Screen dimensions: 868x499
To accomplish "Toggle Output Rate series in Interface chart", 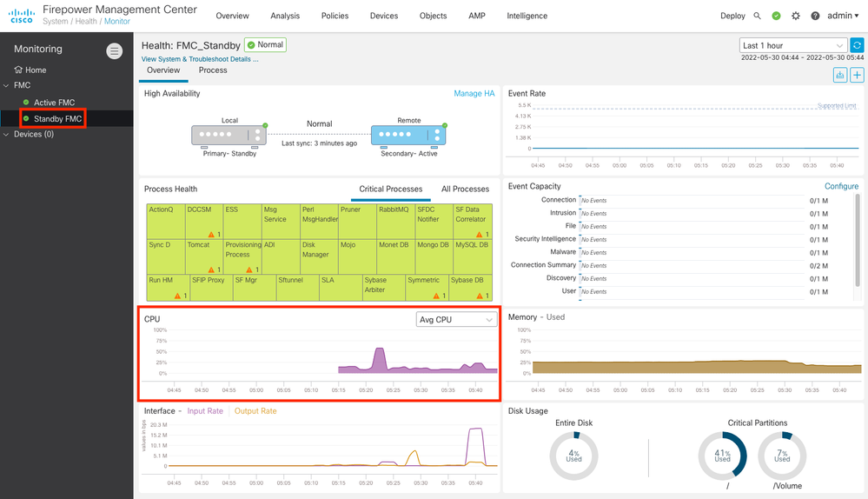I will [x=255, y=411].
